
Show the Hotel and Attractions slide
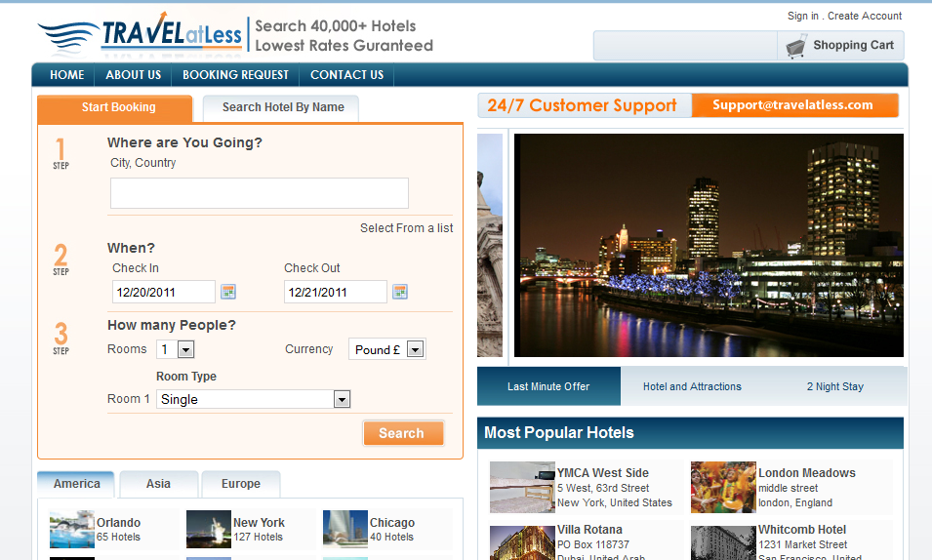click(x=692, y=386)
